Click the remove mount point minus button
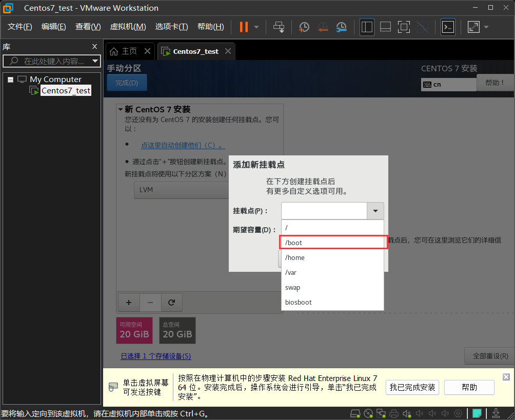Viewport: 515px width, 420px height. pos(150,303)
